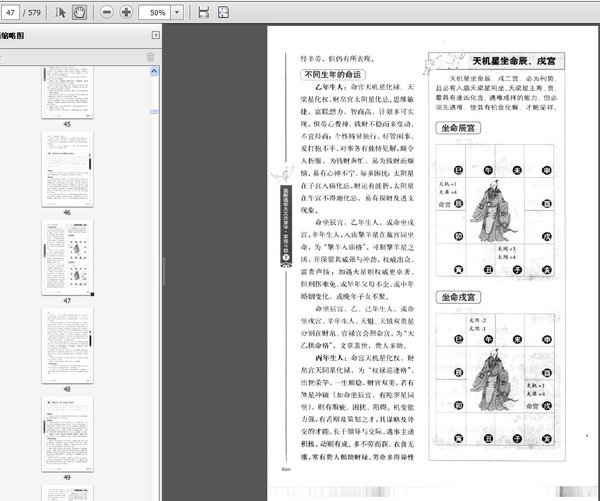The height and width of the screenshot is (501, 600).
Task: Open the zoom percentage dropdown arrow
Action: (x=177, y=13)
